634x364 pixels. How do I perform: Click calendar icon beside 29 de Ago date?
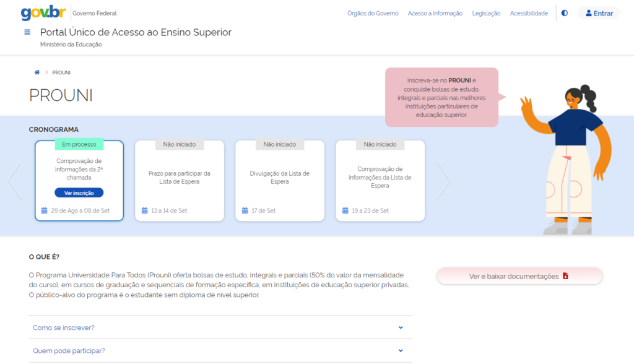tap(45, 210)
